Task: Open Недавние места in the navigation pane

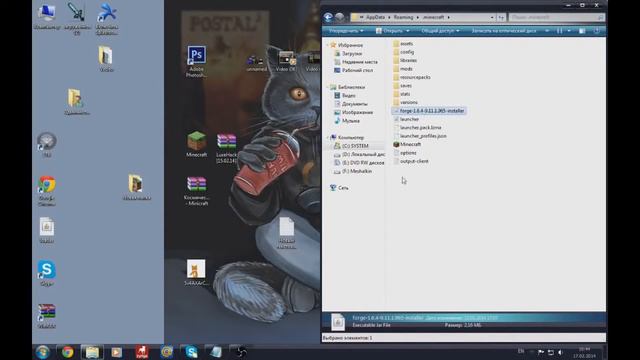Action: point(360,62)
